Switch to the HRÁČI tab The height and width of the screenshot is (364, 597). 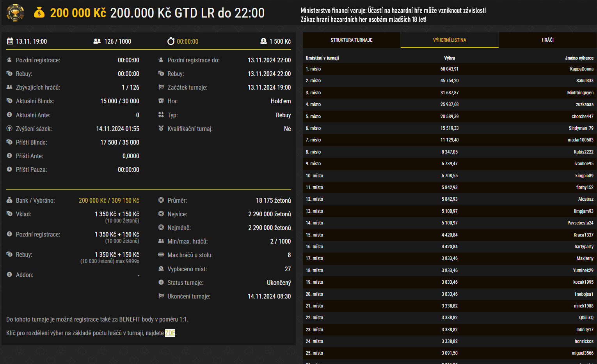[548, 40]
